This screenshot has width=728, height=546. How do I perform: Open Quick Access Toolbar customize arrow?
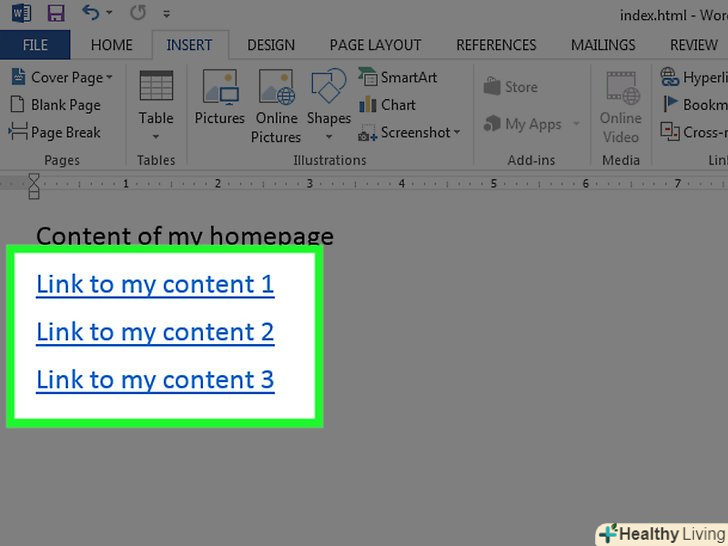[x=166, y=15]
